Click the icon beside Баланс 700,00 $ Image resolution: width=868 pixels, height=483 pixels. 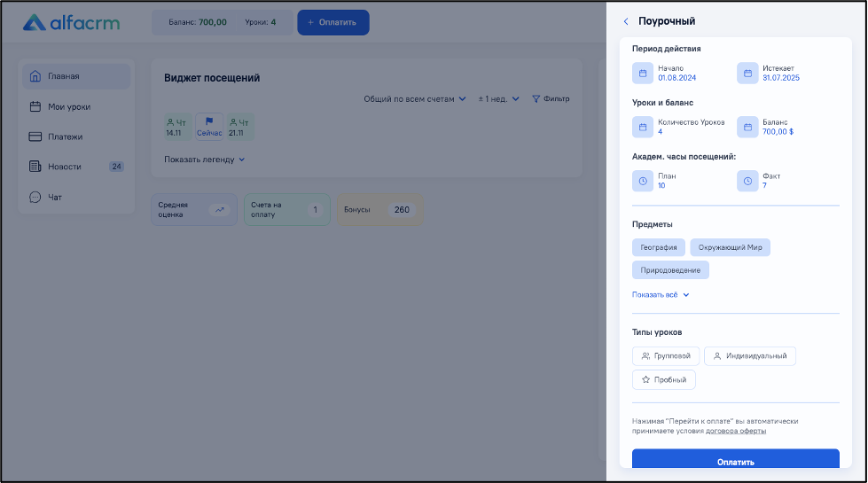pos(747,127)
